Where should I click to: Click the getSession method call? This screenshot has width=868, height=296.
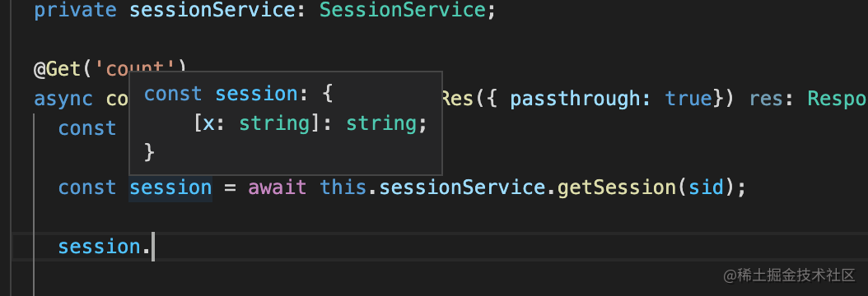coord(616,187)
